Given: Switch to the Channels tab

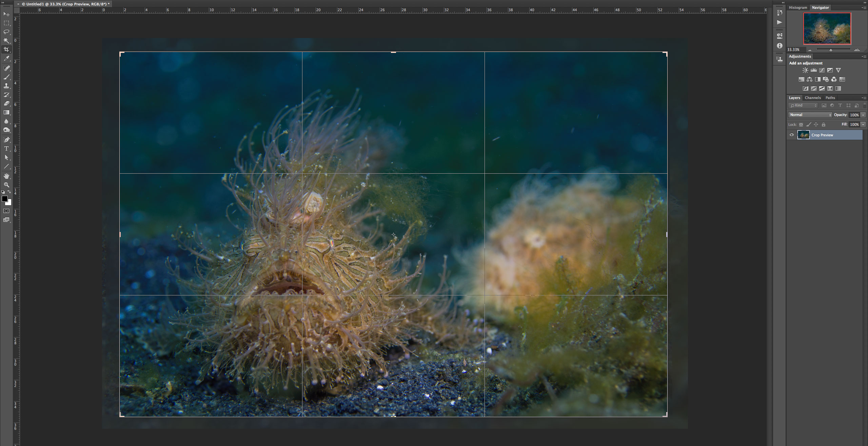Looking at the screenshot, I should [x=813, y=98].
